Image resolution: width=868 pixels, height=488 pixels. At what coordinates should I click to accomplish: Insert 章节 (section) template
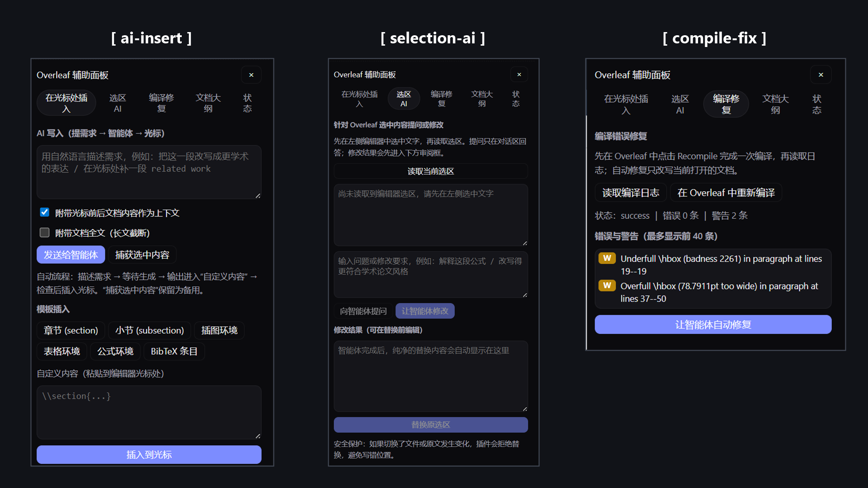71,330
